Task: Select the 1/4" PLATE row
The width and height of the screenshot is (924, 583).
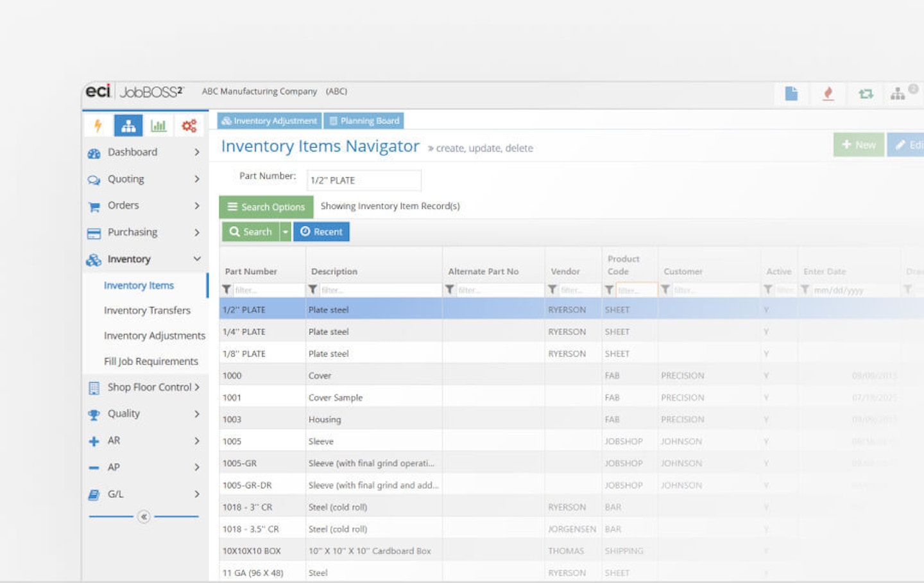Action: (x=571, y=332)
